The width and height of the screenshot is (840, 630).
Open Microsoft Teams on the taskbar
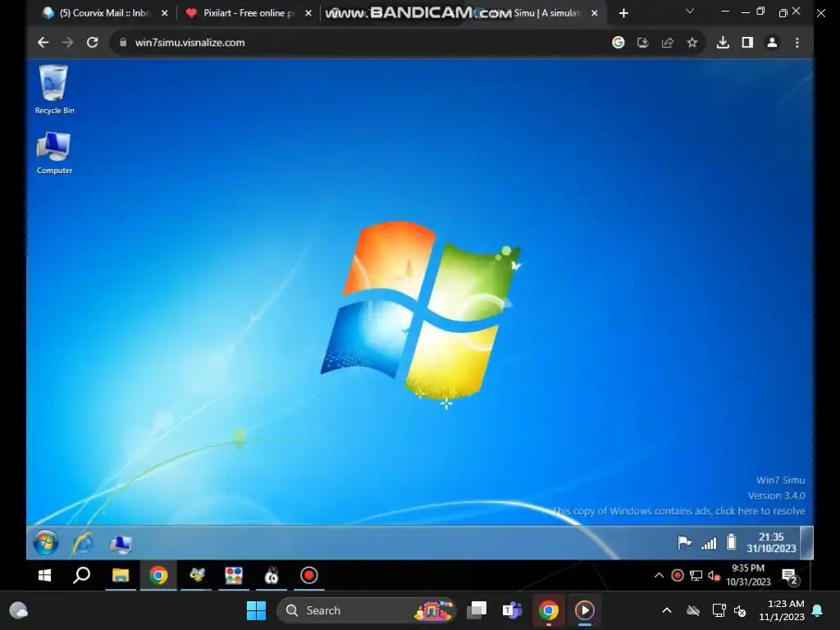(x=512, y=610)
